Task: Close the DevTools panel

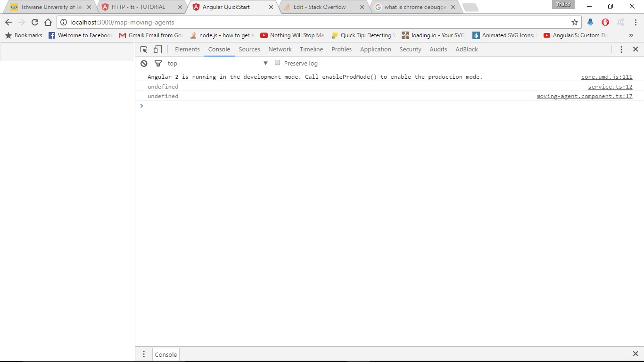Action: 636,49
